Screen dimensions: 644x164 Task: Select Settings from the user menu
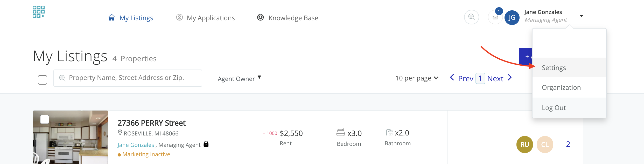click(554, 68)
